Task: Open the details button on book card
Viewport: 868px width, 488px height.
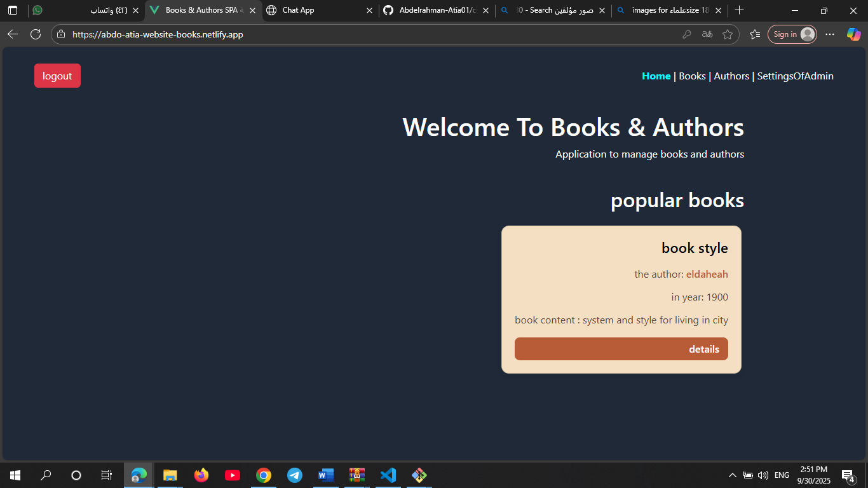Action: tap(621, 349)
